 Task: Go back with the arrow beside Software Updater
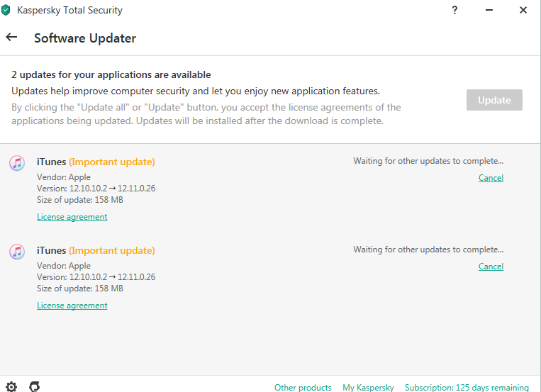pyautogui.click(x=11, y=37)
